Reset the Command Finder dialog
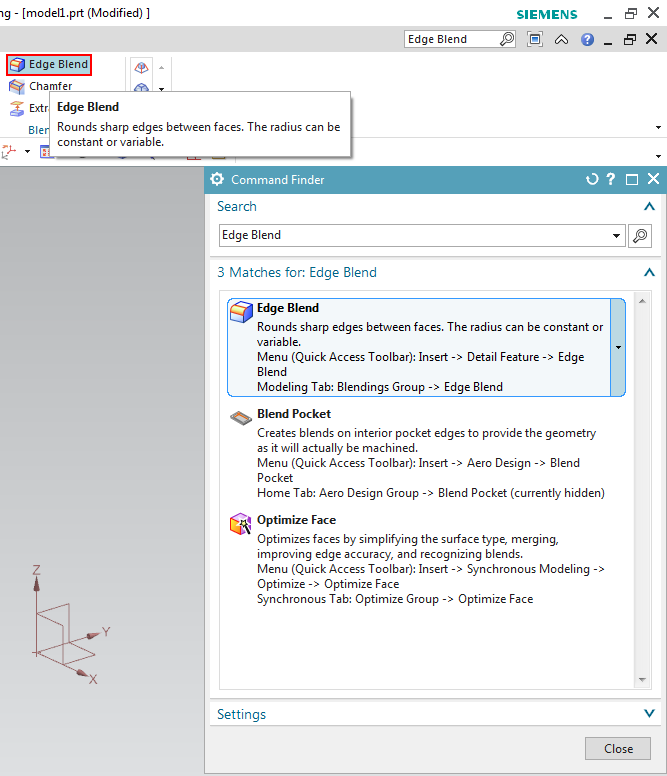667x776 pixels. (592, 179)
